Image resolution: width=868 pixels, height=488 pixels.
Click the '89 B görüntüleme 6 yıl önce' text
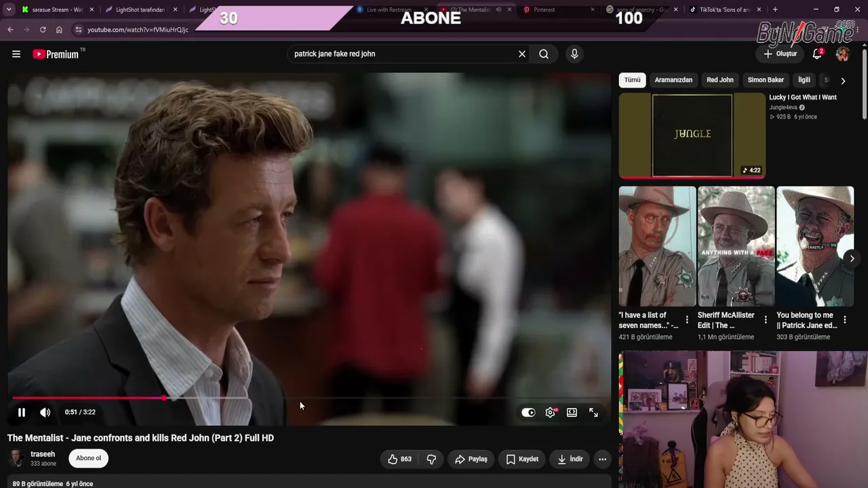tap(53, 484)
